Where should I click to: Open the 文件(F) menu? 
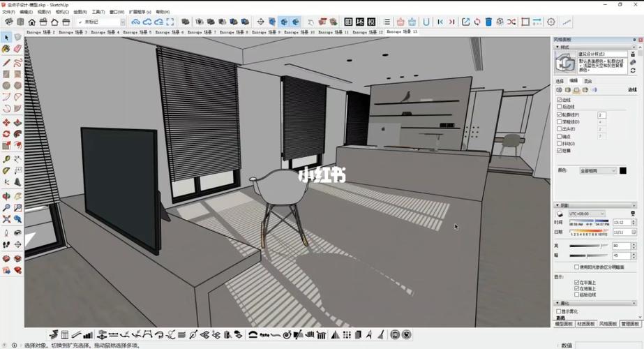[x=8, y=12]
